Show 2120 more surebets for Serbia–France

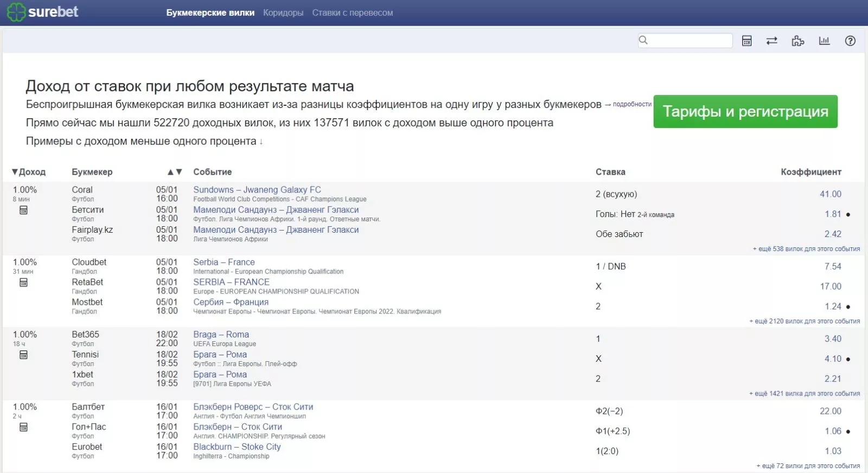tap(805, 321)
